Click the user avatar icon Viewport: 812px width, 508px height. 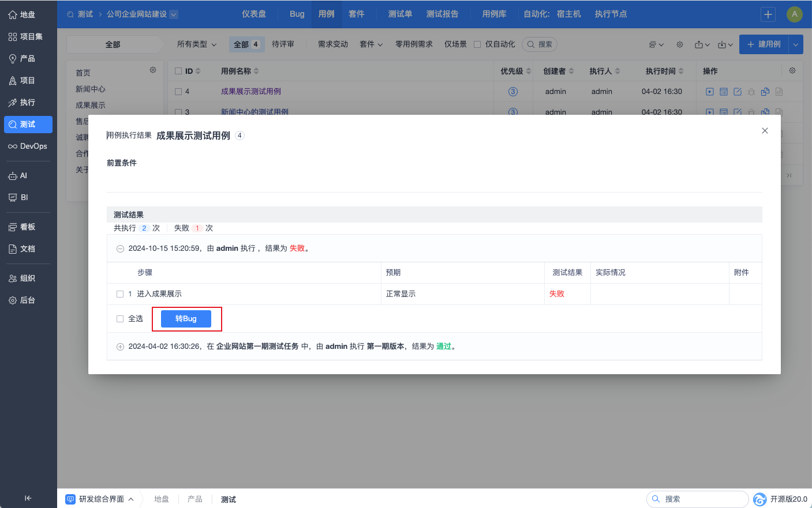(794, 14)
